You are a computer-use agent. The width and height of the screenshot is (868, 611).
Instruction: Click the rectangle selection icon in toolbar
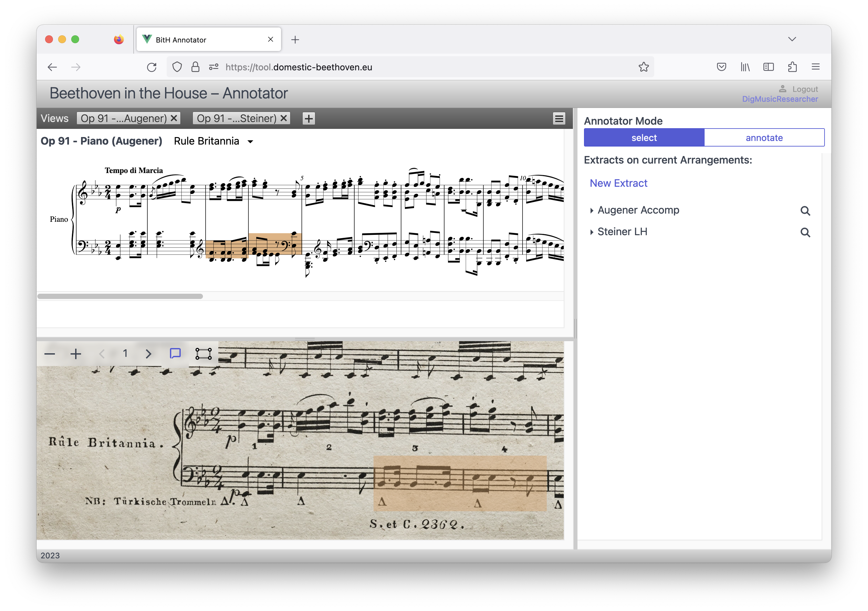click(203, 353)
